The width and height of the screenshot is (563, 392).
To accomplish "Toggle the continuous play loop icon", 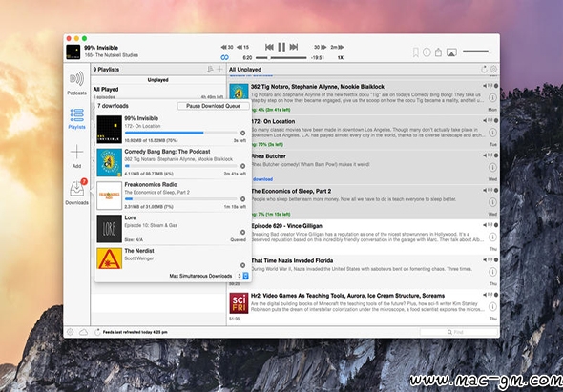I will [x=225, y=57].
